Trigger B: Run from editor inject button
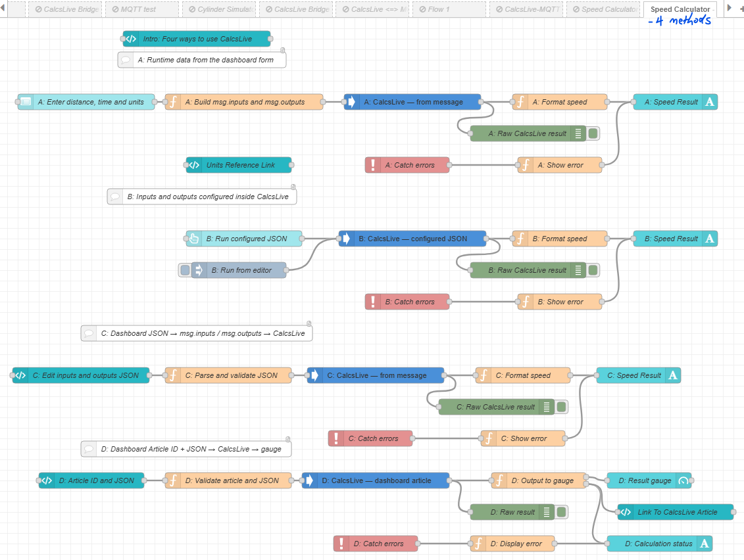The image size is (744, 560). pyautogui.click(x=185, y=270)
